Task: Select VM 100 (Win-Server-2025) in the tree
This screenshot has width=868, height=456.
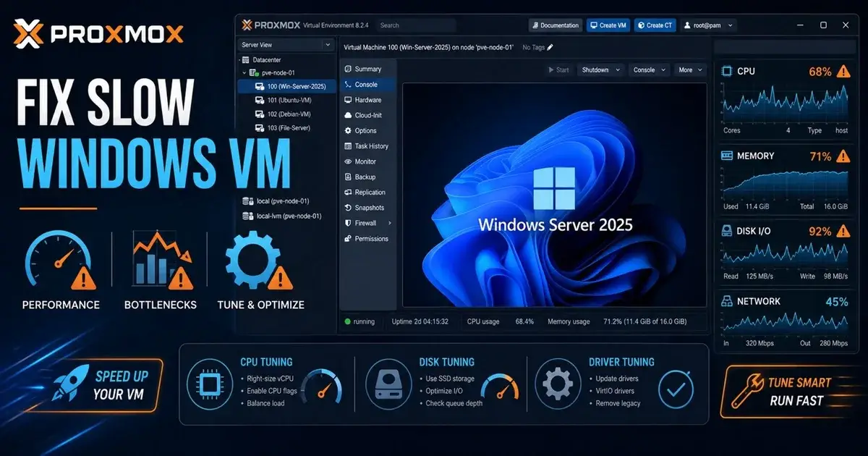Action: (x=286, y=86)
